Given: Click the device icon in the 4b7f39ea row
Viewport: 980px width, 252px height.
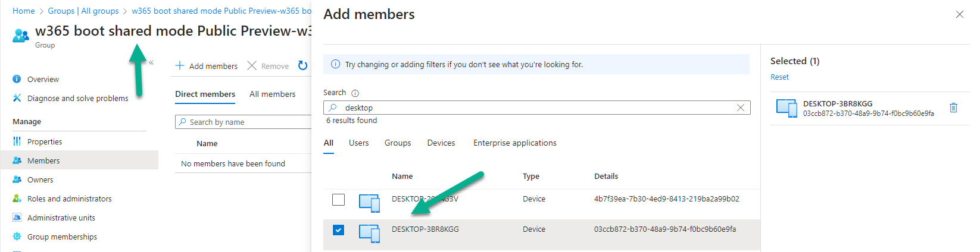Looking at the screenshot, I should click(370, 203).
